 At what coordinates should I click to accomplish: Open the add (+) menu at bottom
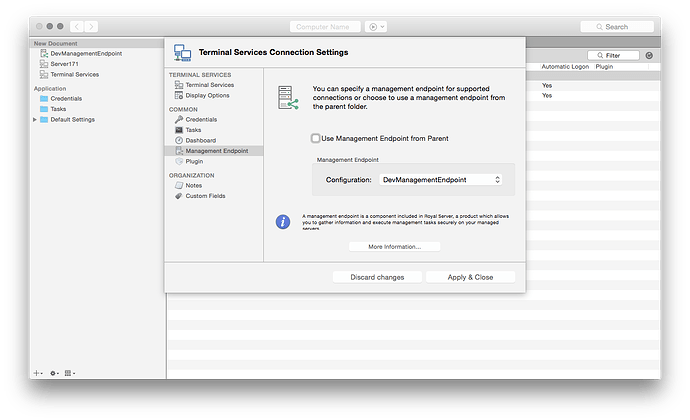[x=38, y=372]
